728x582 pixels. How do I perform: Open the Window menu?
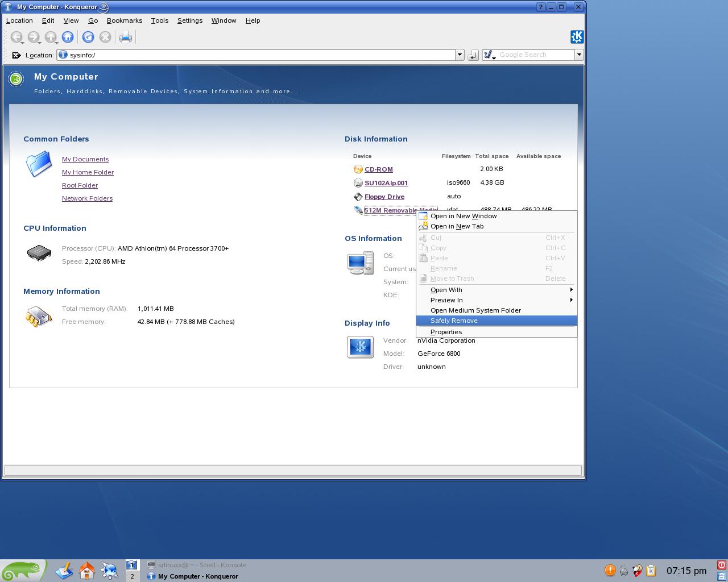224,20
